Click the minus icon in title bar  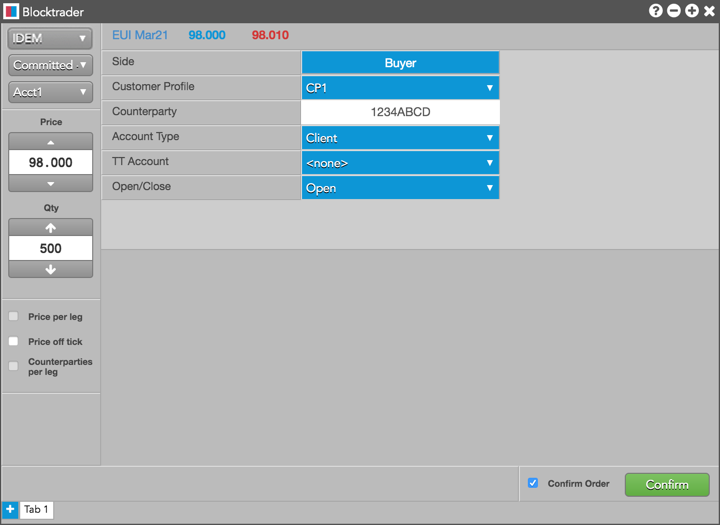click(x=674, y=11)
